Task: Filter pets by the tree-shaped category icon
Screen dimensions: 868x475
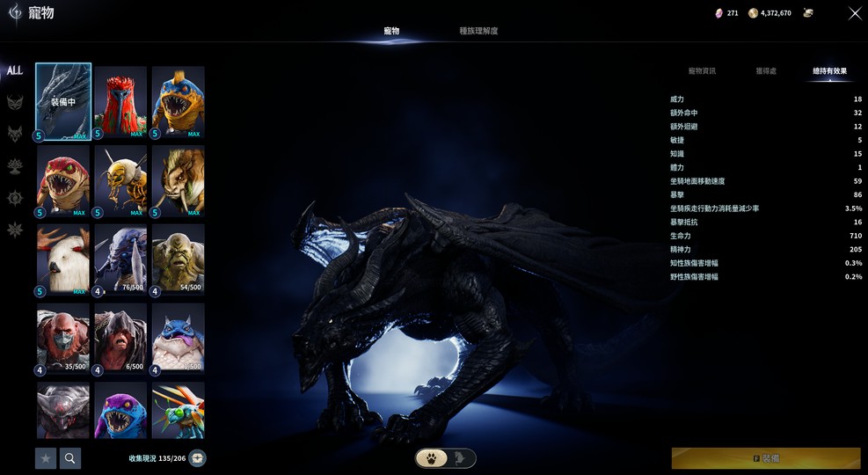Action: click(15, 165)
